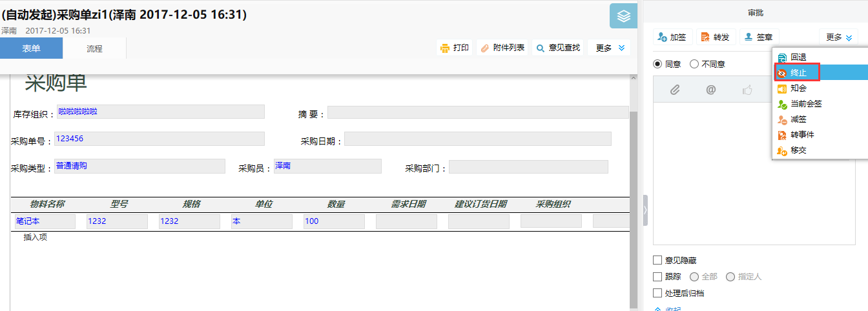
Task: Click the 摘要 input field
Action: point(478,112)
